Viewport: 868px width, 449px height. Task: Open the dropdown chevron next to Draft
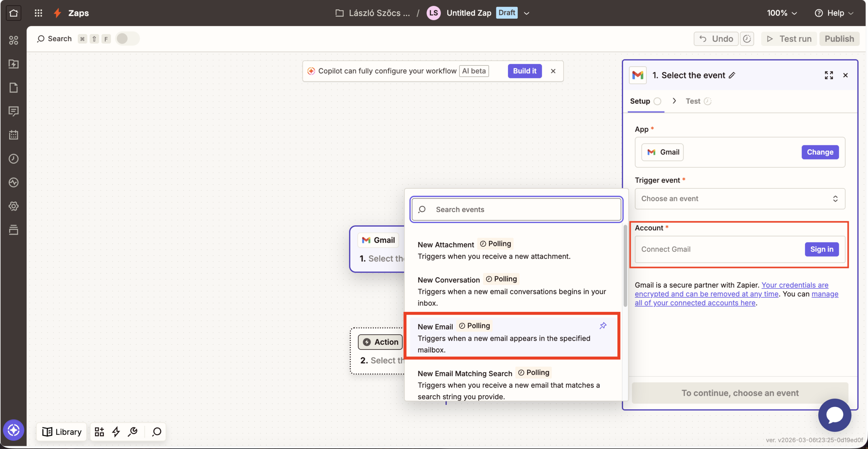(x=527, y=13)
